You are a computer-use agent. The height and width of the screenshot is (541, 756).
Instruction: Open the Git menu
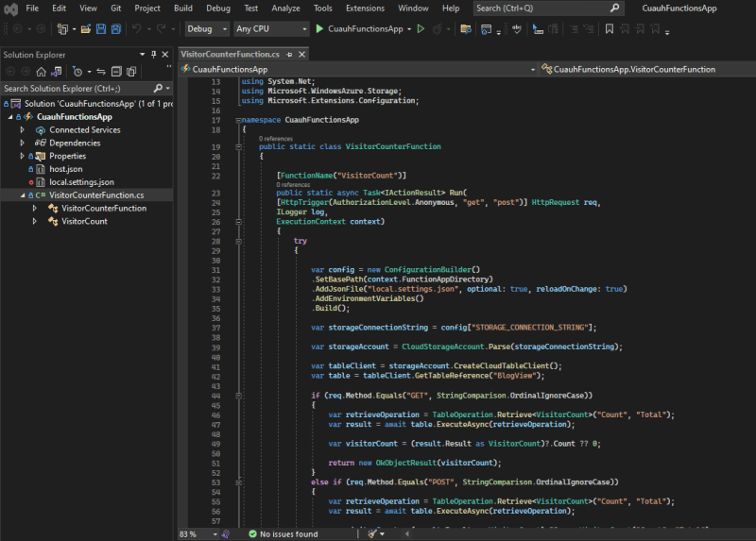coord(115,8)
